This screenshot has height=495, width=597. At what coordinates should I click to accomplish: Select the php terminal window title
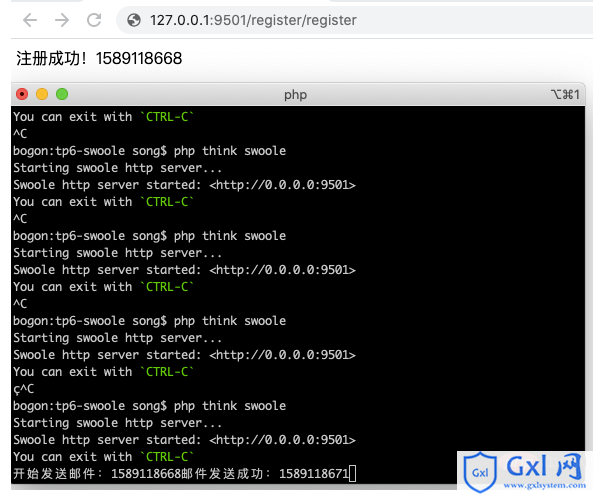[x=295, y=95]
